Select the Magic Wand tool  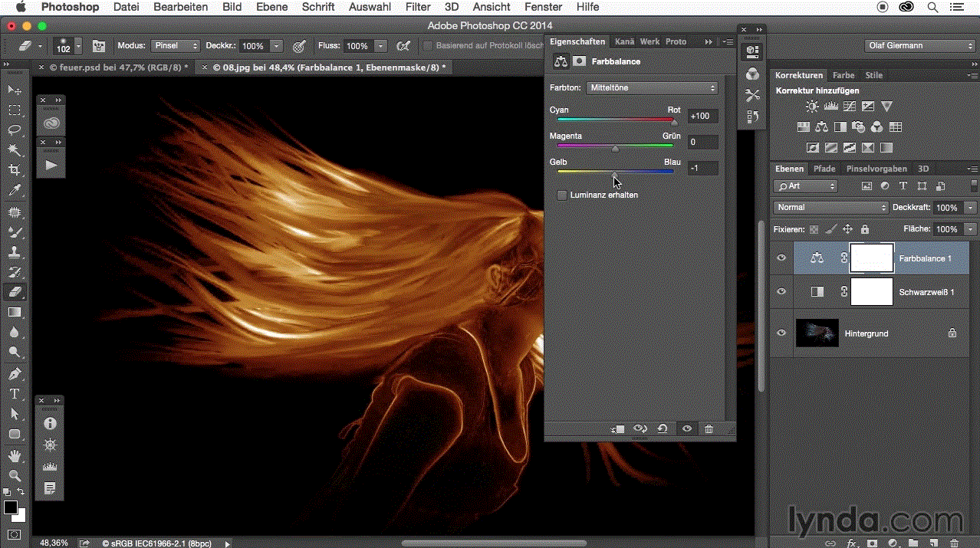(x=15, y=150)
